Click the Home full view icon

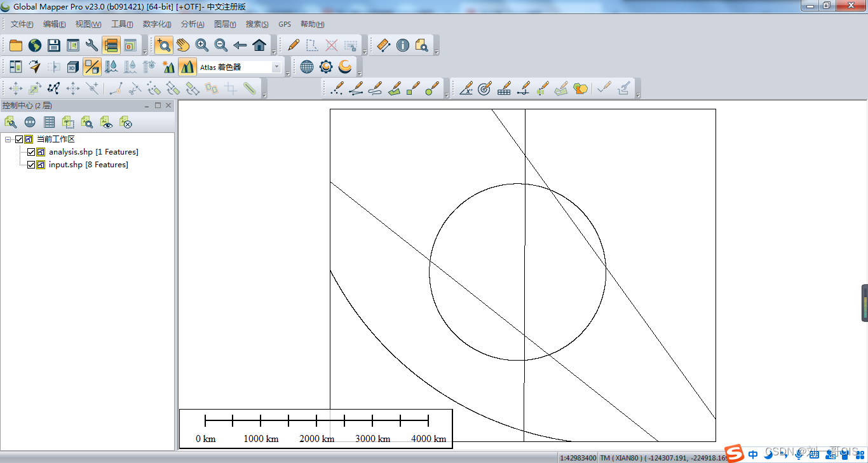259,45
